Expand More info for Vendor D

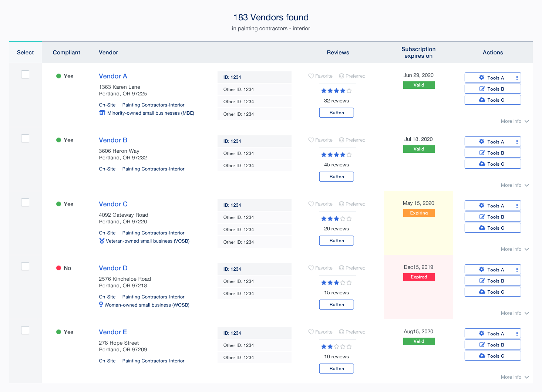coord(515,313)
